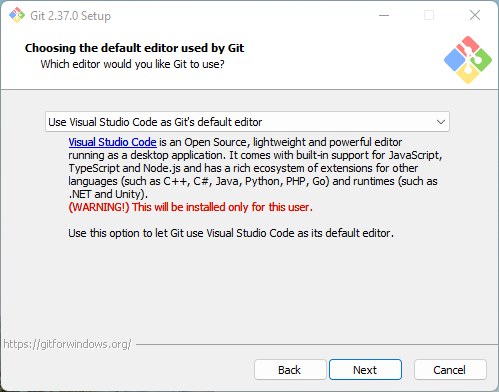Image resolution: width=499 pixels, height=392 pixels.
Task: Click the 'Git 2.37.0 Setup' window title
Action: tap(70, 16)
